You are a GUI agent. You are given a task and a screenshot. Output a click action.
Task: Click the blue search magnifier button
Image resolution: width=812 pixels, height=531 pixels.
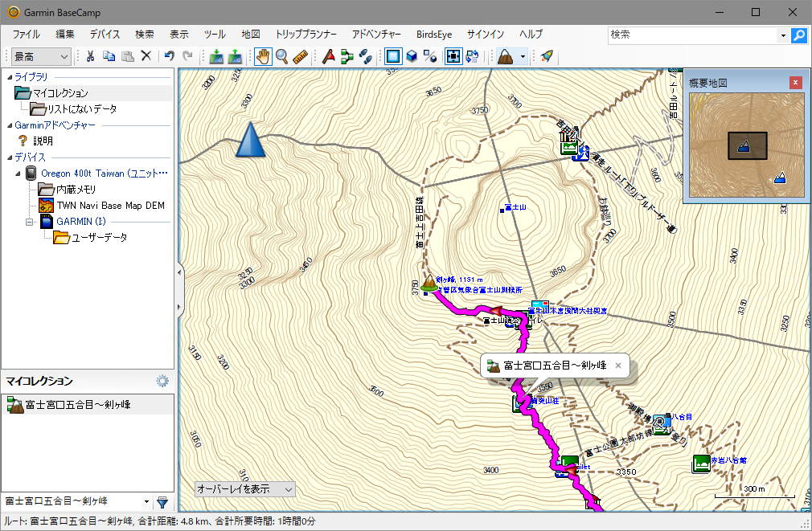[799, 35]
